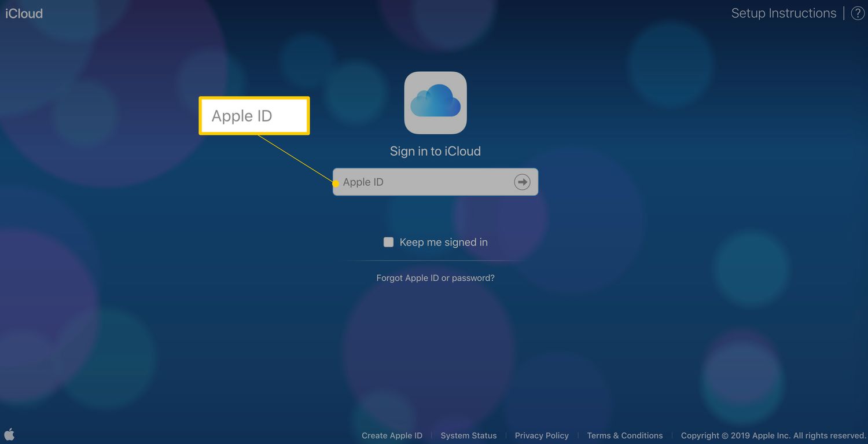Click the 'Sign in to iCloud' heading
Viewport: 868px width, 444px height.
(x=435, y=151)
